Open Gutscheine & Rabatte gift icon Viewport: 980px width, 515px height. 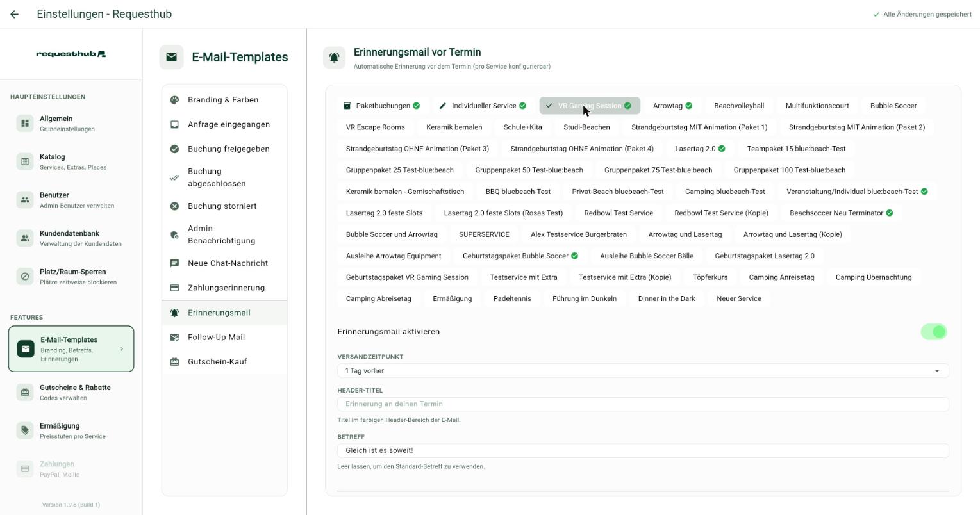(25, 392)
